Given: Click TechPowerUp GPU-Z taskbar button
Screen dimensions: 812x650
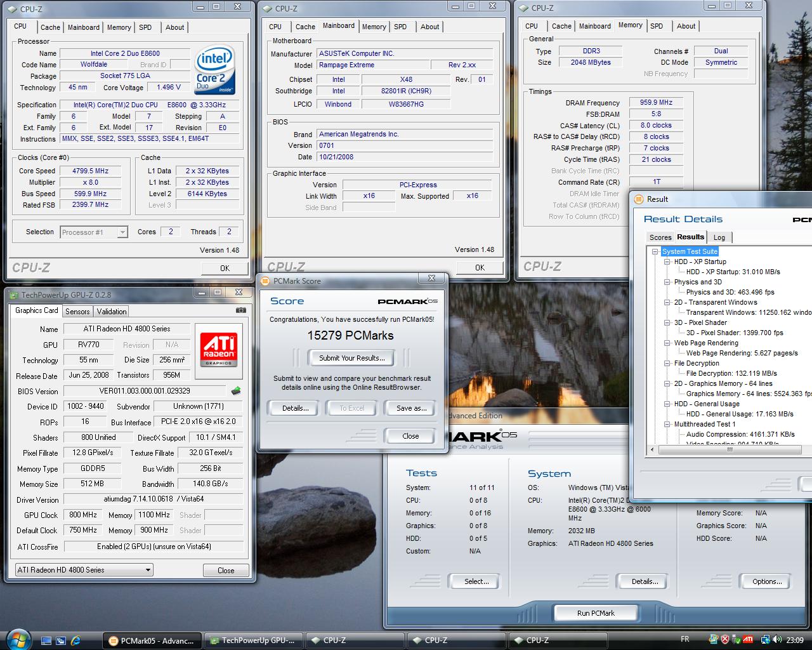Looking at the screenshot, I should 254,640.
